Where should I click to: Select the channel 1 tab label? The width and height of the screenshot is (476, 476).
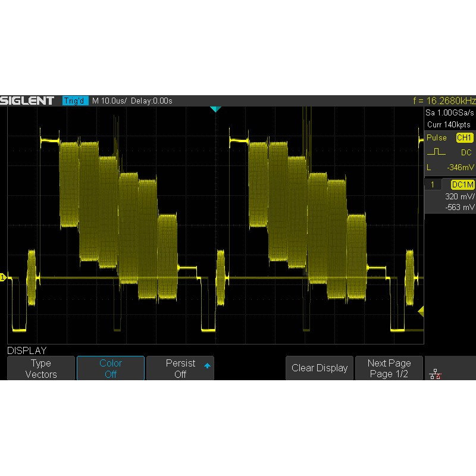tap(433, 185)
